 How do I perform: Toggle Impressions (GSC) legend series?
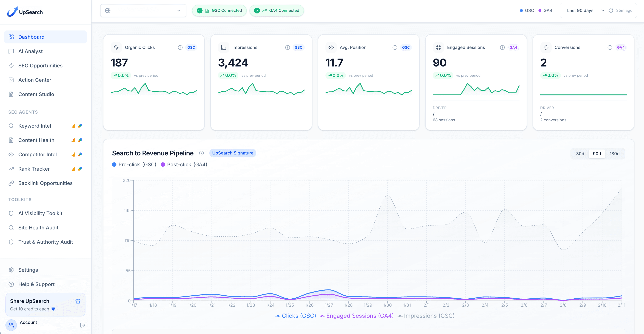click(426, 316)
